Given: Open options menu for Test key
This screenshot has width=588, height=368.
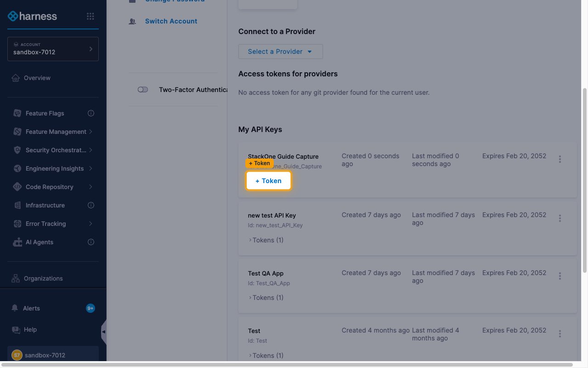Looking at the screenshot, I should [560, 333].
